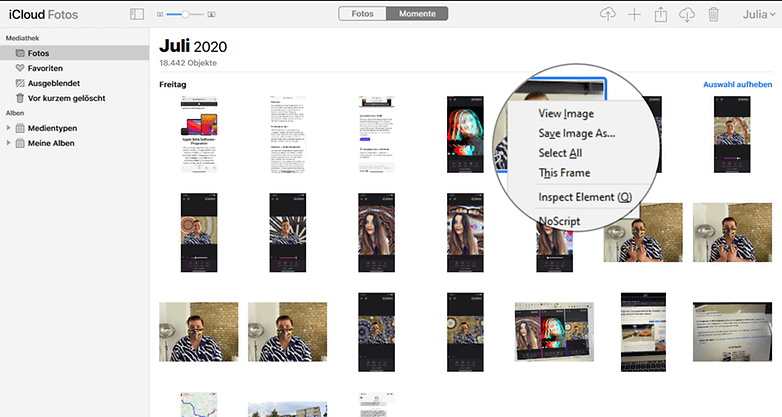Screen dimensions: 782x417
Task: Click the trash delete icon
Action: point(713,14)
